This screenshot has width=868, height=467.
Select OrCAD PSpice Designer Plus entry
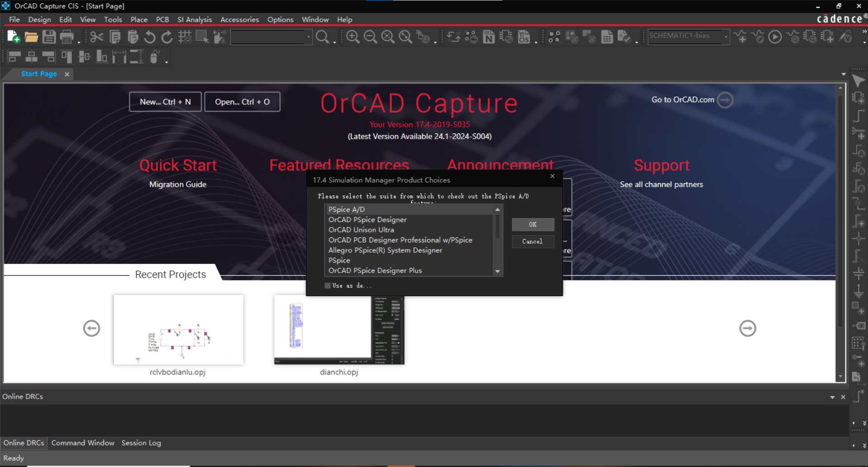point(409,270)
